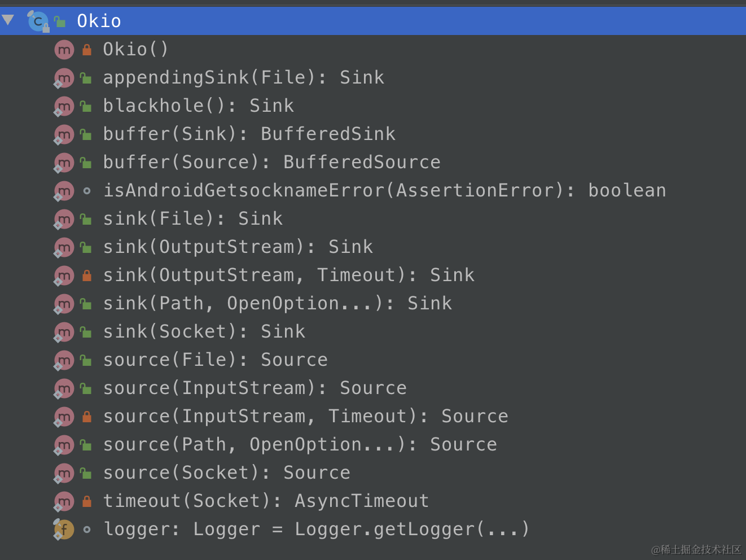Click the private lock icon beside Okio()

pos(87,50)
